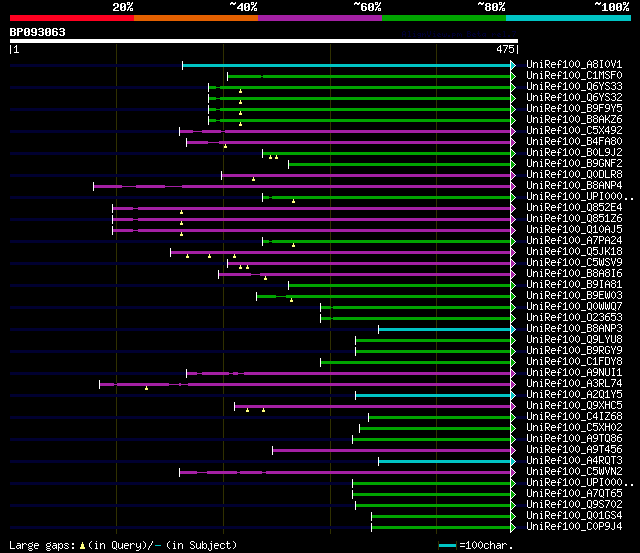Screen dimensions: 640x553
Task: Click the UniRef100_B9EW03 label
Action: (574, 296)
